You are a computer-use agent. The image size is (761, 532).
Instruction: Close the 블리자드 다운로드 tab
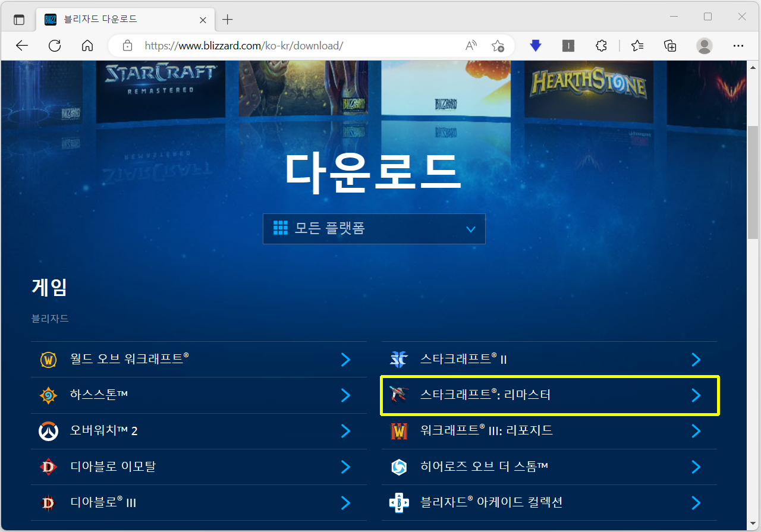coord(203,20)
